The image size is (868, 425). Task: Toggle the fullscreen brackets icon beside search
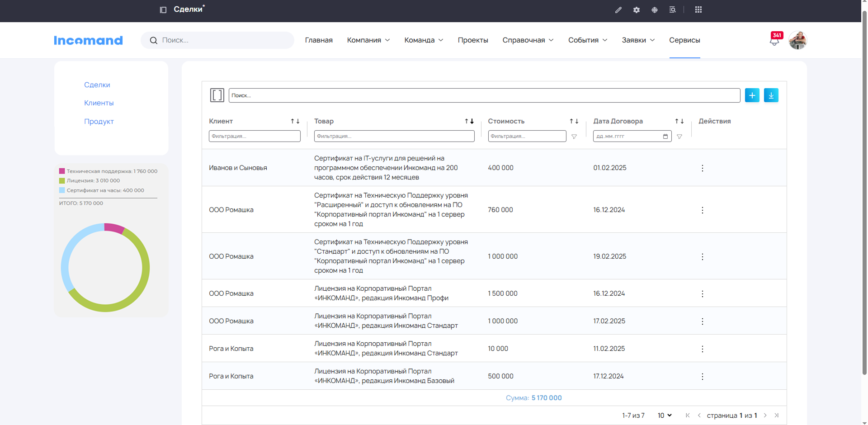coord(217,95)
